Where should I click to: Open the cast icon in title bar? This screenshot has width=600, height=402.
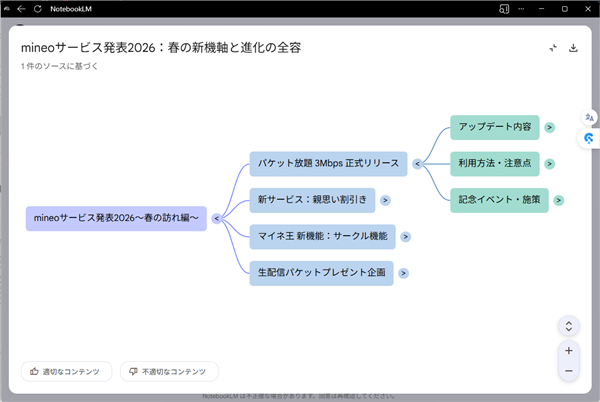pyautogui.click(x=505, y=8)
